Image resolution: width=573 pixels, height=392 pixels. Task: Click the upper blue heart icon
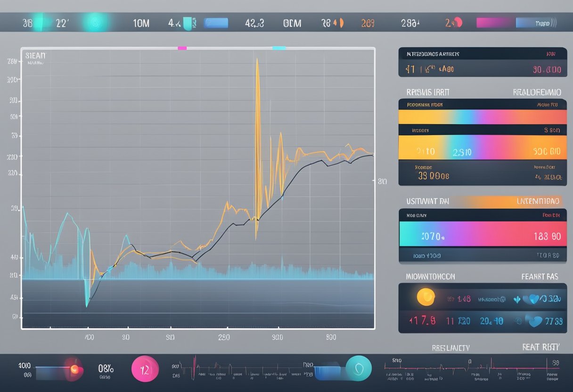(533, 299)
